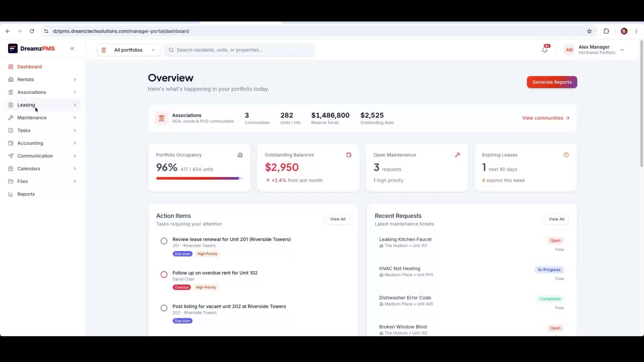Click the browser reload icon

[x=32, y=31]
